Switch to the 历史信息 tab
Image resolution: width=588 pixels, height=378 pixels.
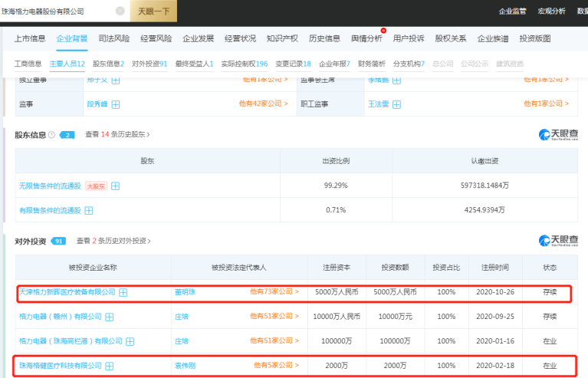pos(324,38)
